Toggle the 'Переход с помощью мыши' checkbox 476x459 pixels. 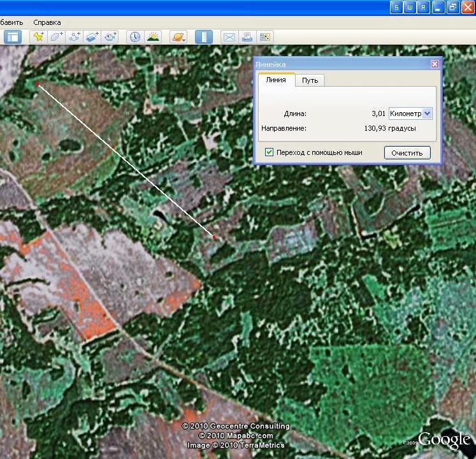(269, 152)
